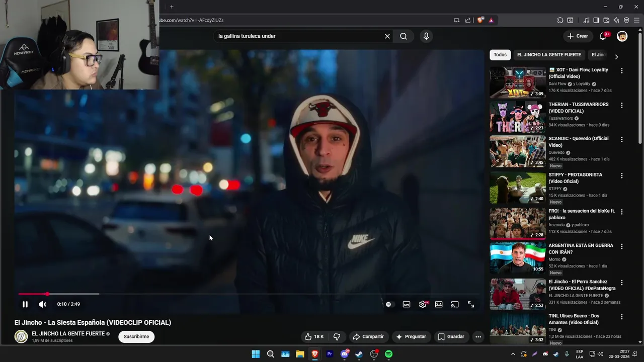Pause the video with the pause button
The image size is (644, 362).
[x=25, y=304]
